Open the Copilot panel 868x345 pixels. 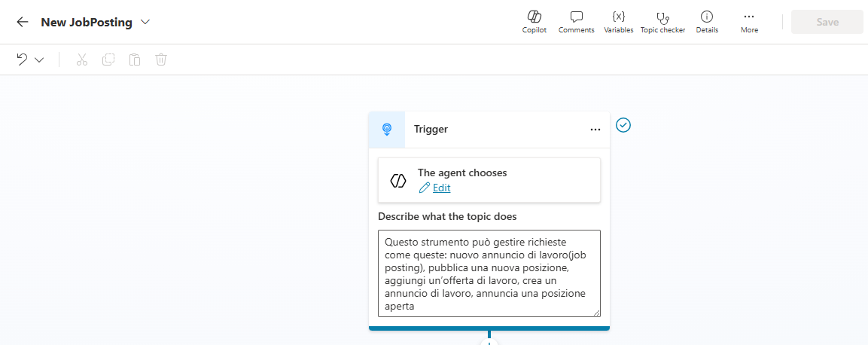(535, 21)
